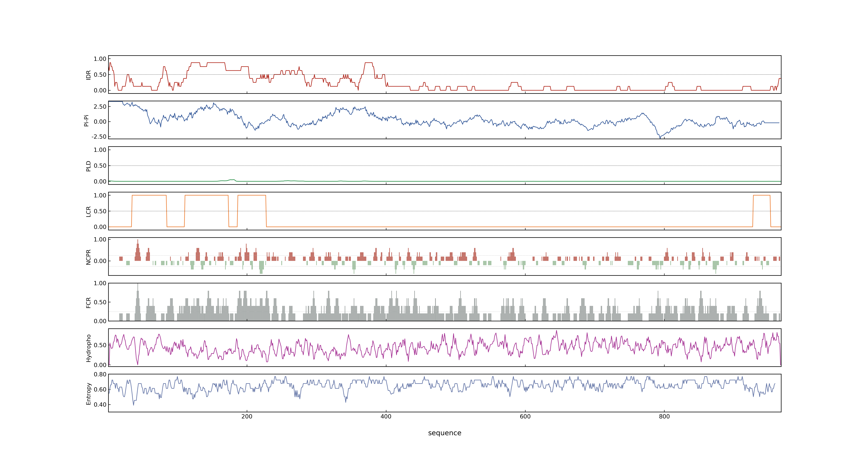Click the 2.50 tick on Pi-Pi axis

click(100, 107)
